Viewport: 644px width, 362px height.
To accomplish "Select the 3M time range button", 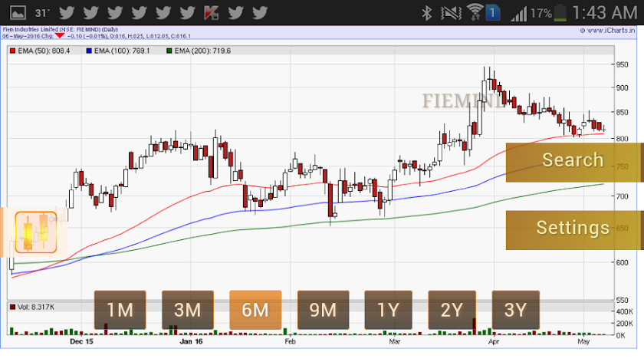I will (x=188, y=310).
